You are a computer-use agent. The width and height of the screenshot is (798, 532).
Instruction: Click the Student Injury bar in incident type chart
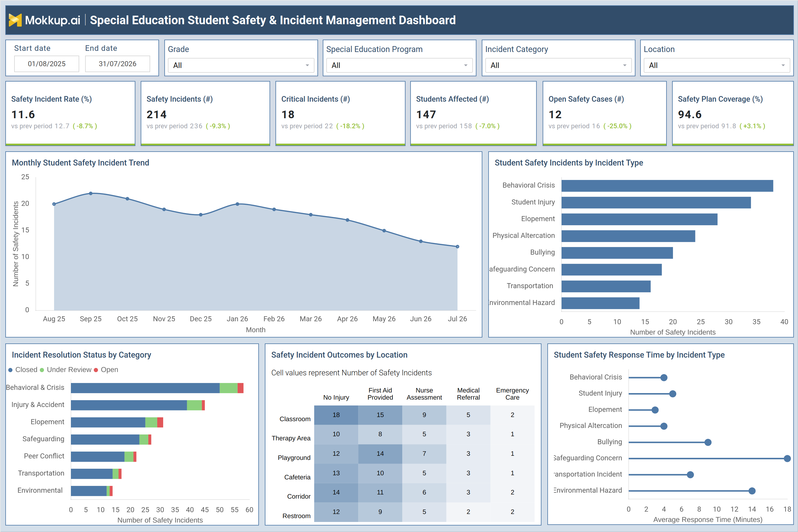pyautogui.click(x=656, y=202)
